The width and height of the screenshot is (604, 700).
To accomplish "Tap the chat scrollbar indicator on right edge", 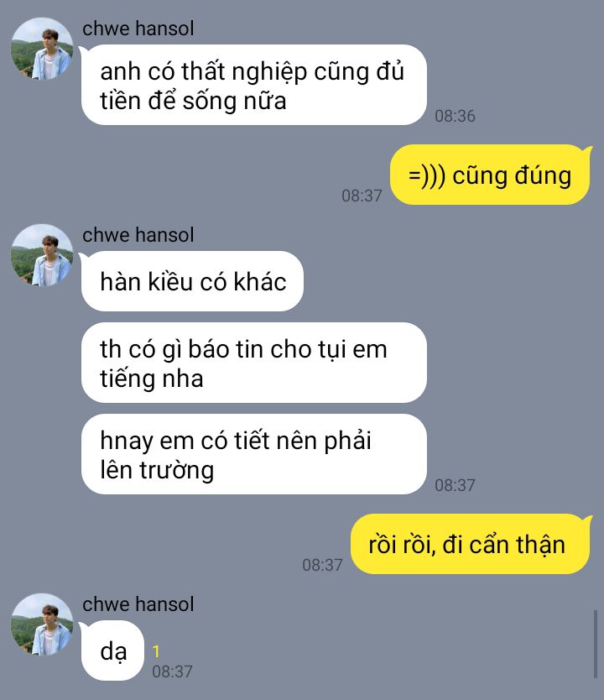I will (596, 644).
